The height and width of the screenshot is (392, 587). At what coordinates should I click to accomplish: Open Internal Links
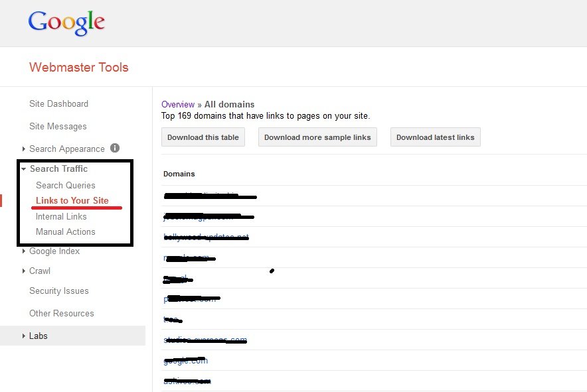pyautogui.click(x=61, y=217)
